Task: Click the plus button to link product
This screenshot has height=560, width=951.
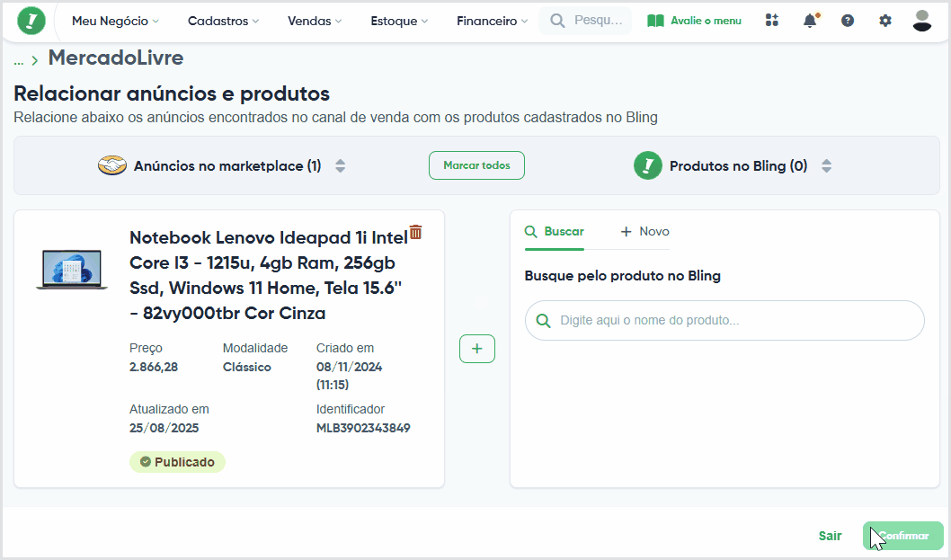Action: [477, 349]
